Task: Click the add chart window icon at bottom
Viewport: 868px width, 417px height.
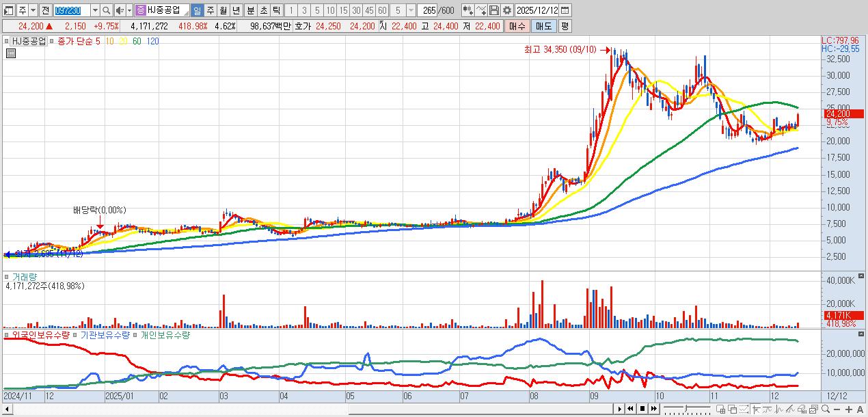Action: 720,409
